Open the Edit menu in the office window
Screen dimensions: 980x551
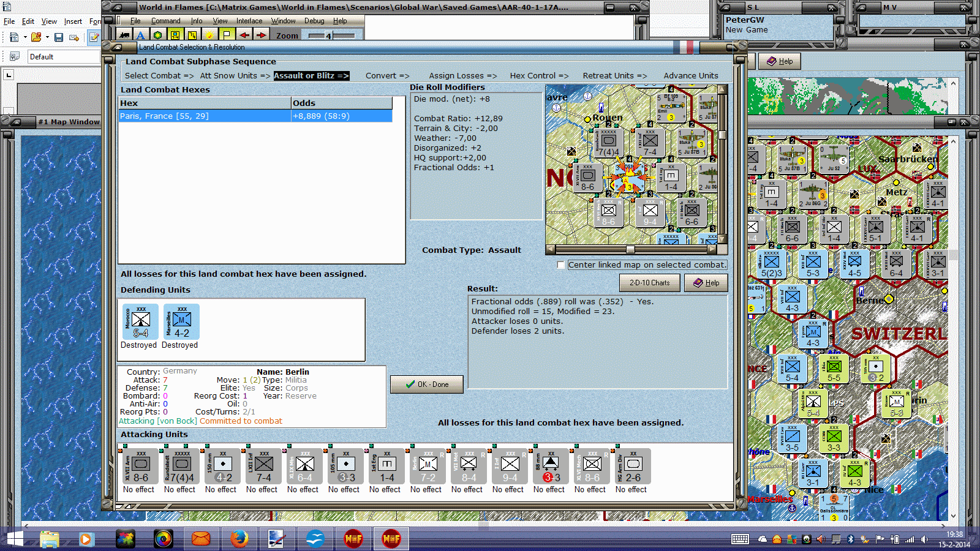(x=28, y=21)
